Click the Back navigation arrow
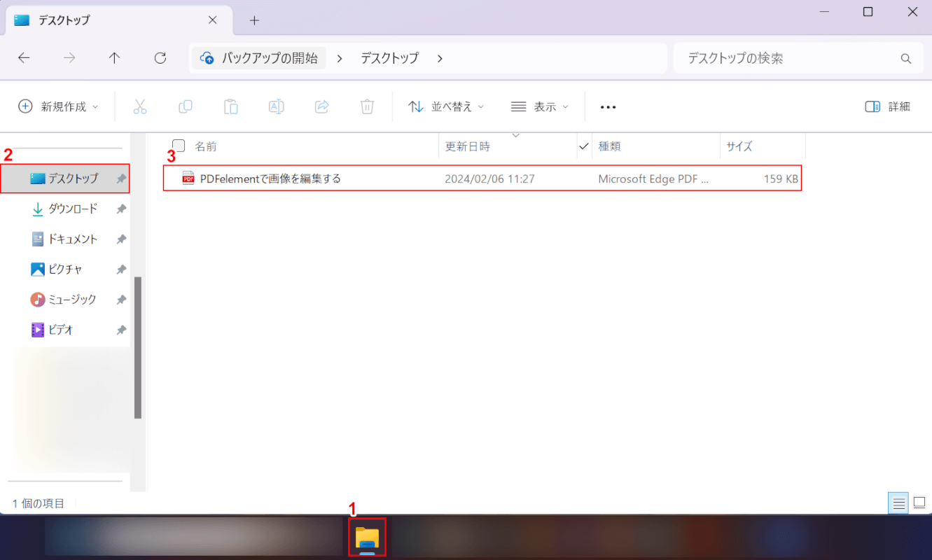 coord(24,58)
